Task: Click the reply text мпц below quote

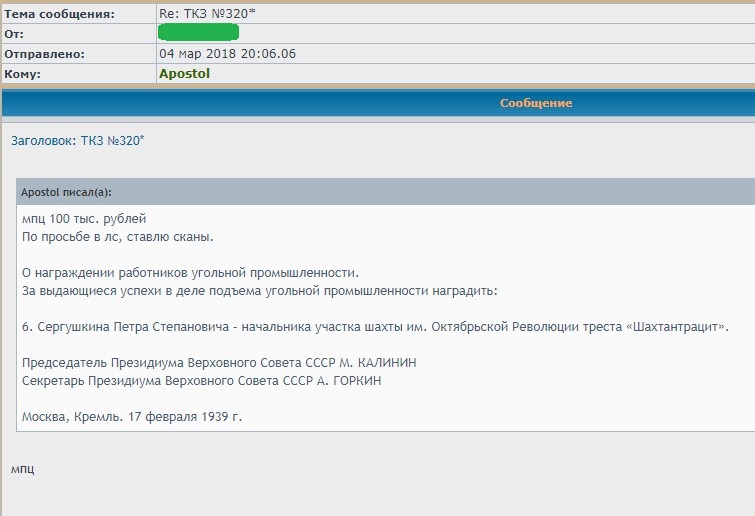Action: (x=22, y=468)
